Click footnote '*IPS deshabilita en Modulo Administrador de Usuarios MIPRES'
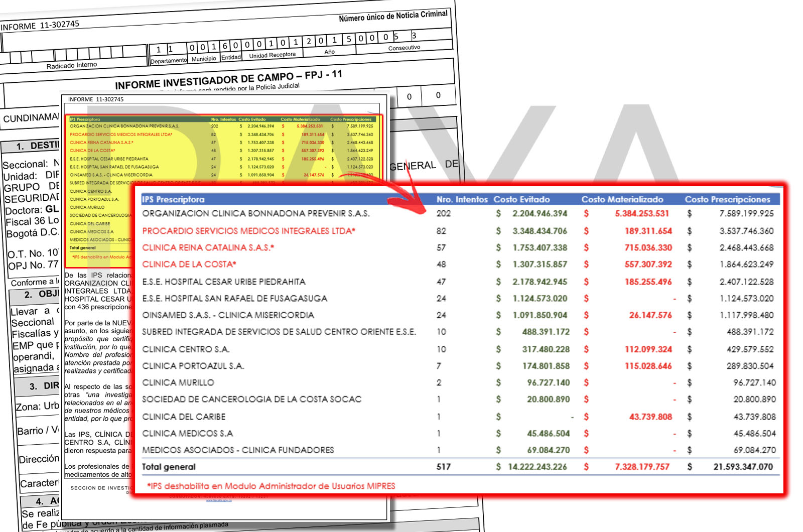 [x=271, y=486]
